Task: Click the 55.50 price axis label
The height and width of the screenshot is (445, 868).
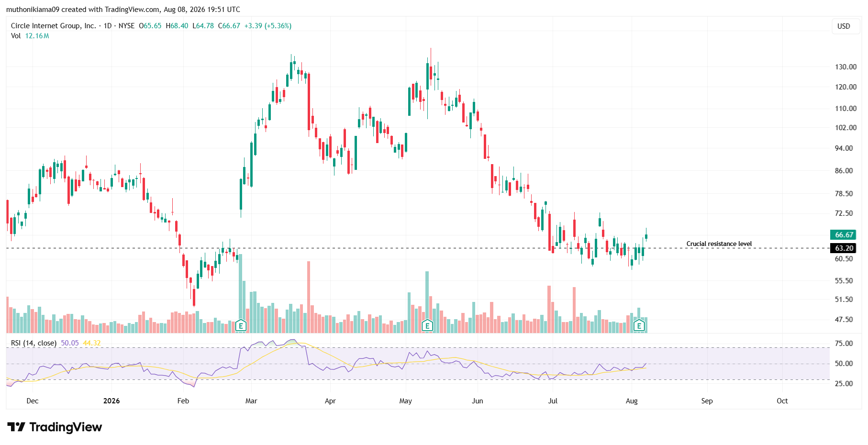Action: pos(844,280)
